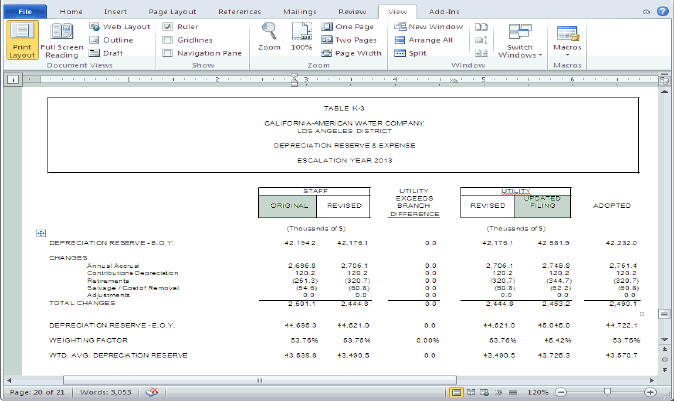Open the File tab
This screenshot has height=401, width=674.
25,10
